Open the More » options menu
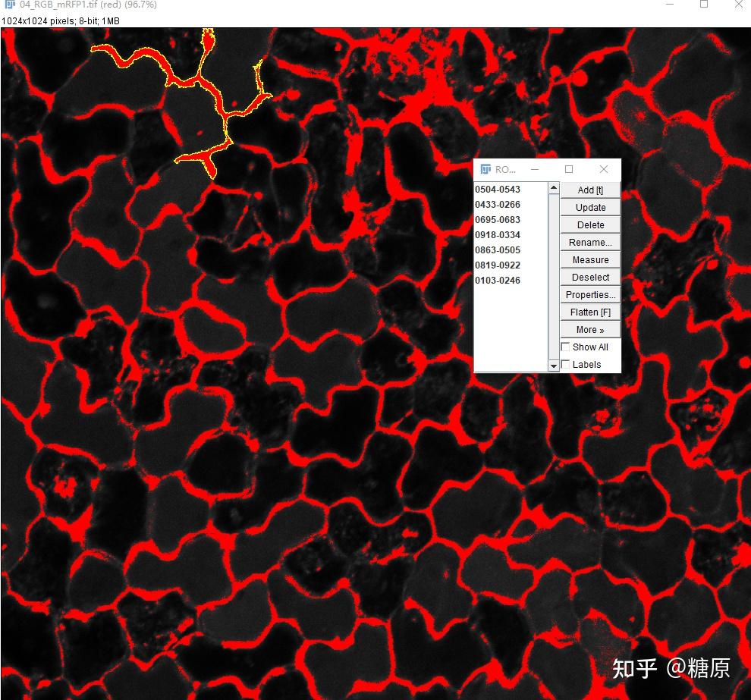 pos(590,329)
